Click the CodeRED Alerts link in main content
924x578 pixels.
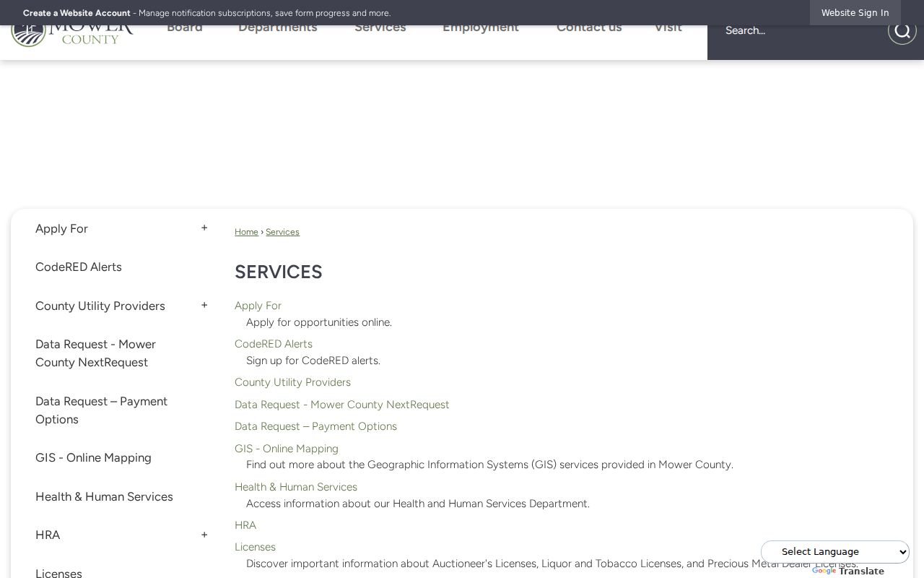click(x=274, y=344)
